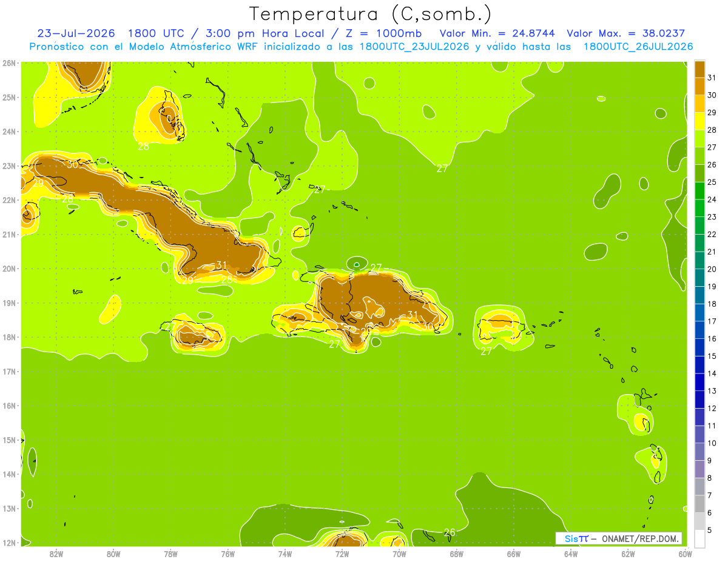Screen dimensions: 728x562
Task: Click contour label "30" over western Cuba
Action: pos(72,164)
